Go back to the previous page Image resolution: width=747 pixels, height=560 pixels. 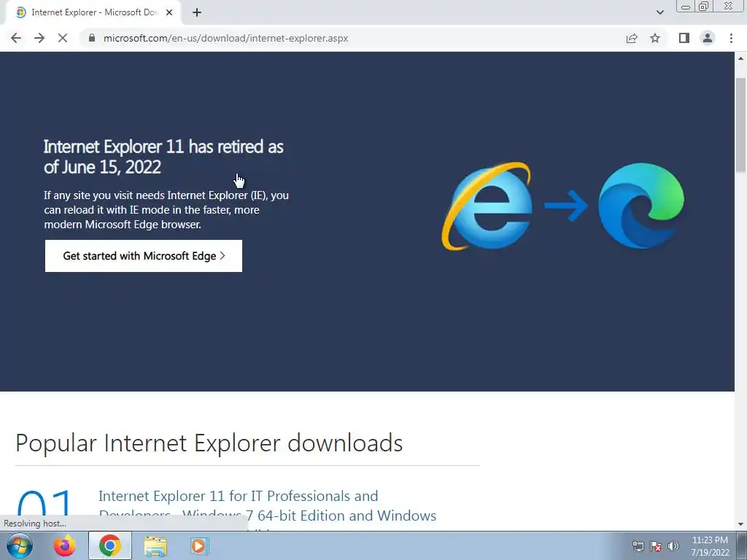pyautogui.click(x=16, y=38)
